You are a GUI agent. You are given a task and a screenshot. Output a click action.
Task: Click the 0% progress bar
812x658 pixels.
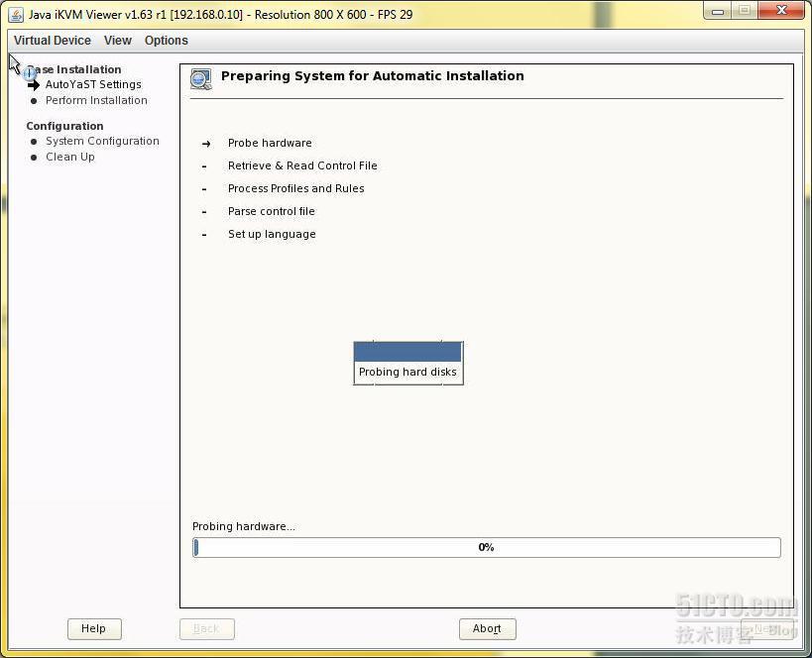coord(486,547)
